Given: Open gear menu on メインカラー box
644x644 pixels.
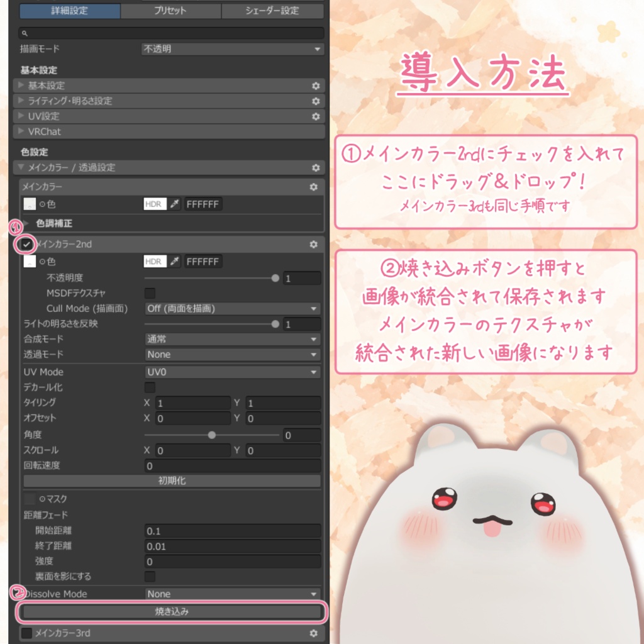Looking at the screenshot, I should (313, 187).
